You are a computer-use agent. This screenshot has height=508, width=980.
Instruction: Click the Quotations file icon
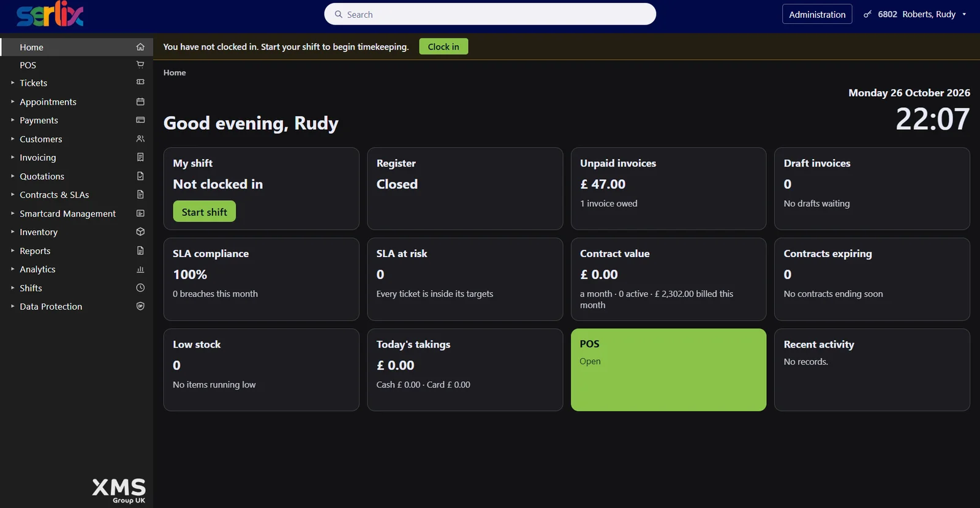coord(140,176)
